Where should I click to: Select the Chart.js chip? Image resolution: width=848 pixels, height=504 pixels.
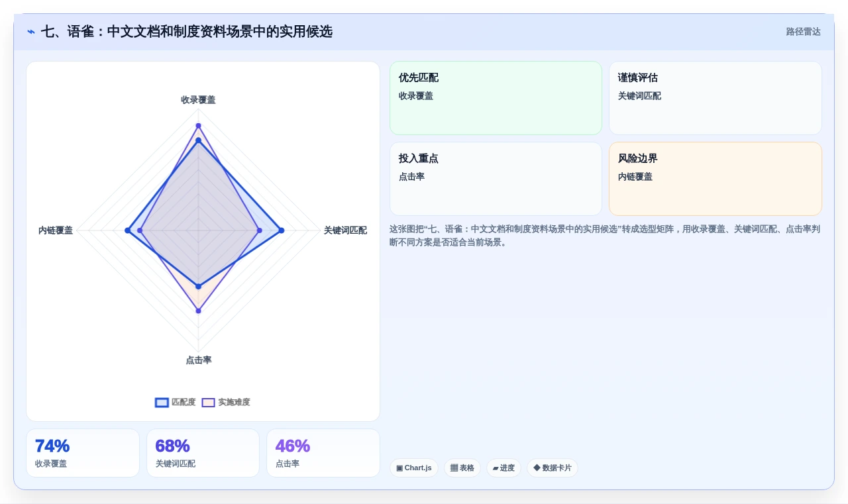(414, 468)
